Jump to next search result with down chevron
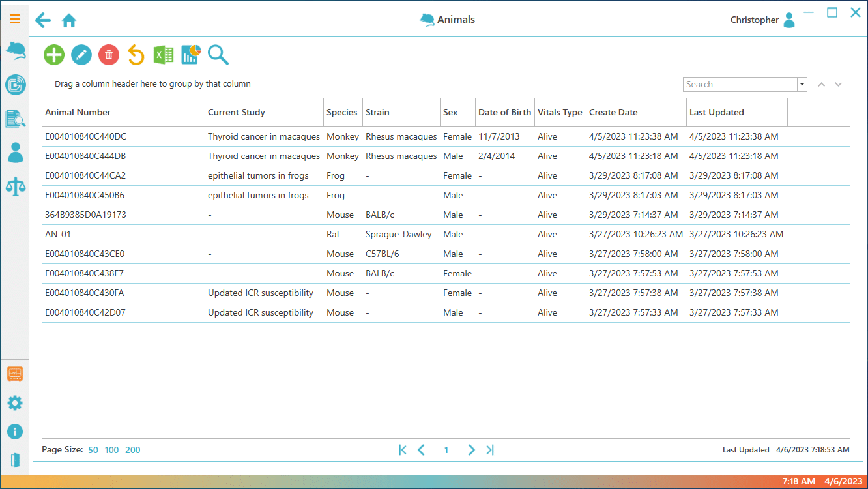Screen dimensions: 868x489 tap(839, 85)
